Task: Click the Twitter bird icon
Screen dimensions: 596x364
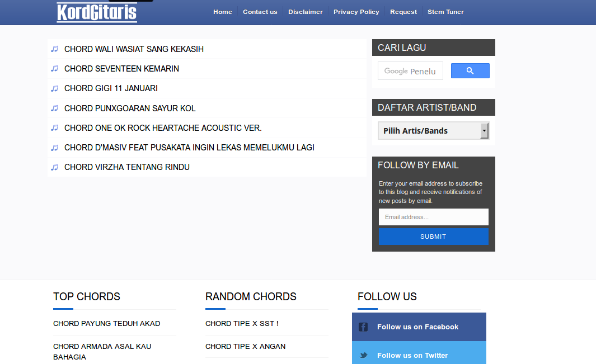Action: (363, 355)
